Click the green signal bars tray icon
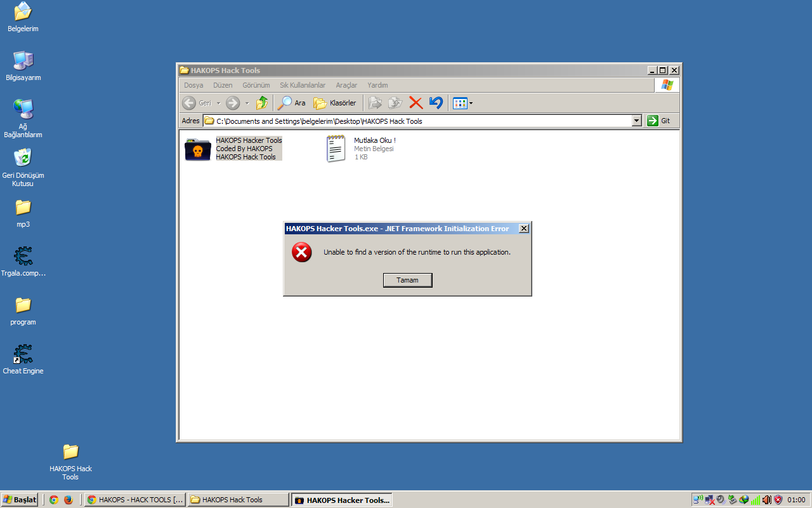Screen dimensions: 812x508 [x=756, y=500]
